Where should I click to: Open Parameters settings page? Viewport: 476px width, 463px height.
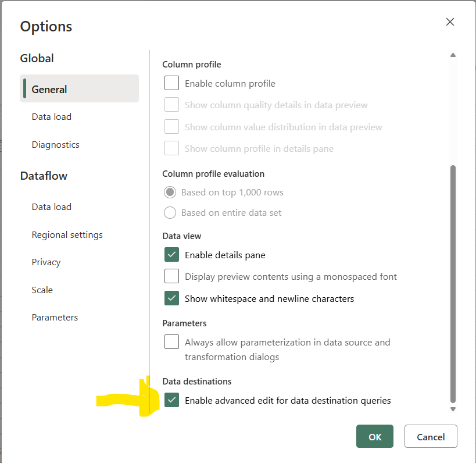coord(55,318)
